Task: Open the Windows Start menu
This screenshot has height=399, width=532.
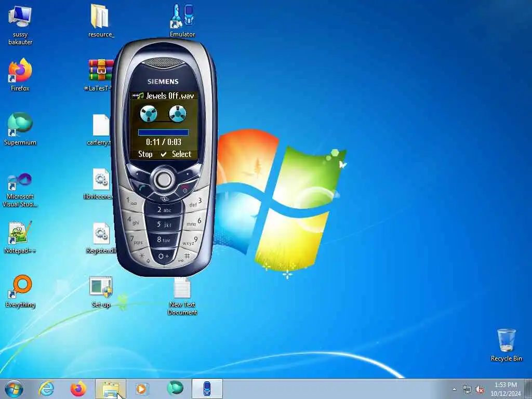Action: point(14,389)
